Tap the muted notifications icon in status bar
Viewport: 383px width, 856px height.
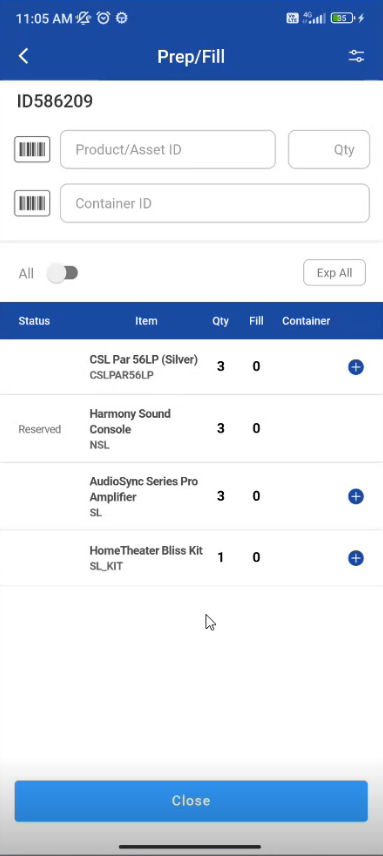coord(83,18)
